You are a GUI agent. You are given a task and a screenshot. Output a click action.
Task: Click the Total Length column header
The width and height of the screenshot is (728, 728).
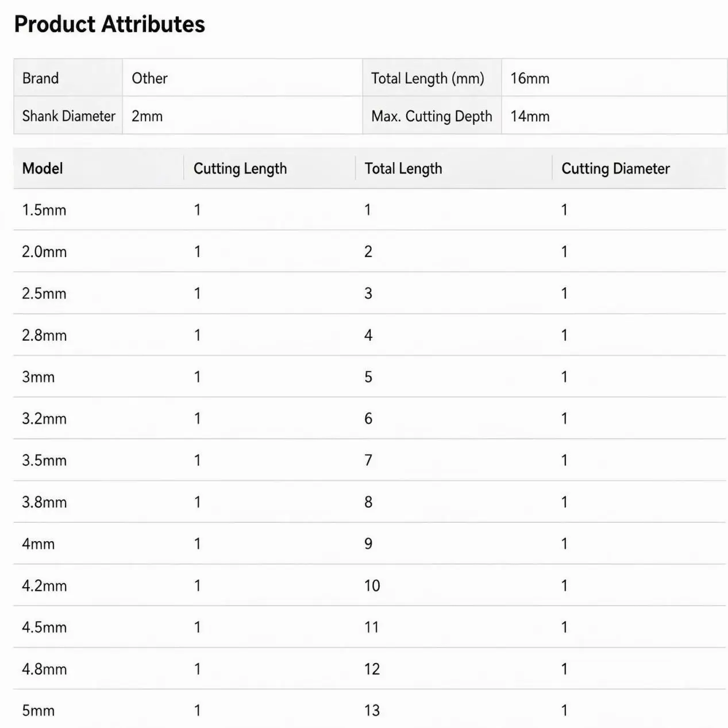coord(403,168)
